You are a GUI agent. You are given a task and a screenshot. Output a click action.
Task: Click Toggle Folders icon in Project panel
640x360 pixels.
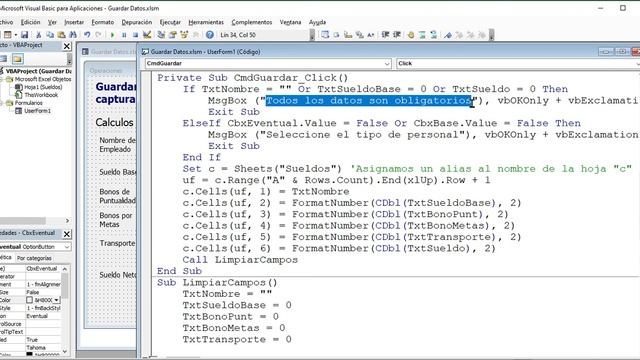[x=18, y=59]
